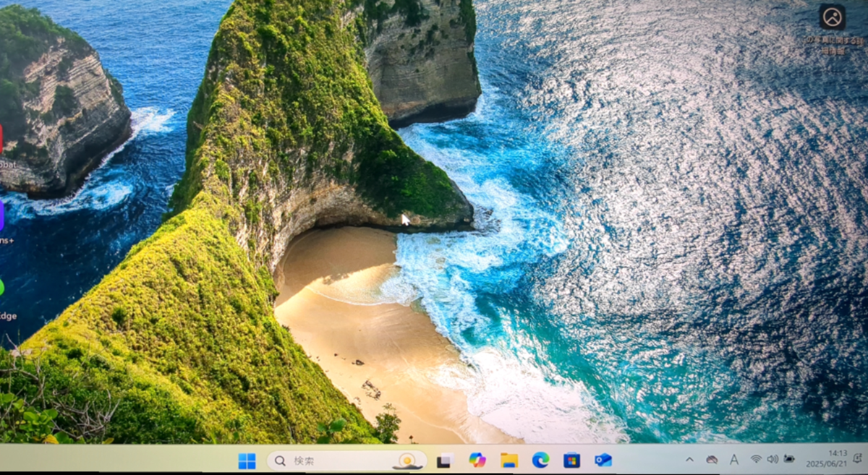868x475 pixels.
Task: Open File Explorer from the taskbar
Action: coord(509,460)
